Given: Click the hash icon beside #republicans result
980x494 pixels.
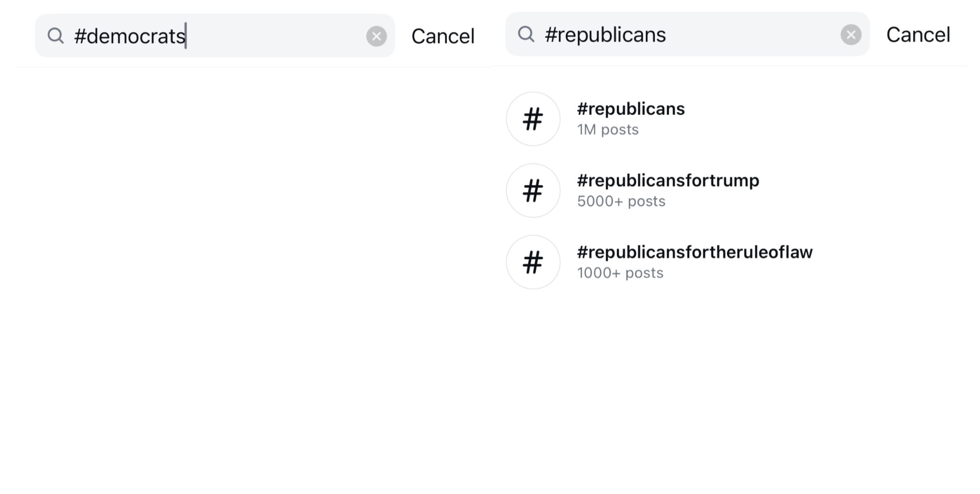Looking at the screenshot, I should coord(533,119).
